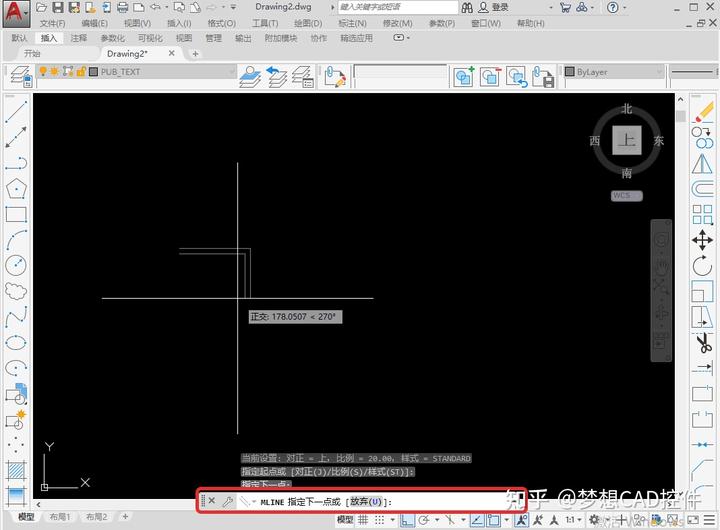
Task: Click the 放弃(U) option in command line
Action: tap(366, 502)
